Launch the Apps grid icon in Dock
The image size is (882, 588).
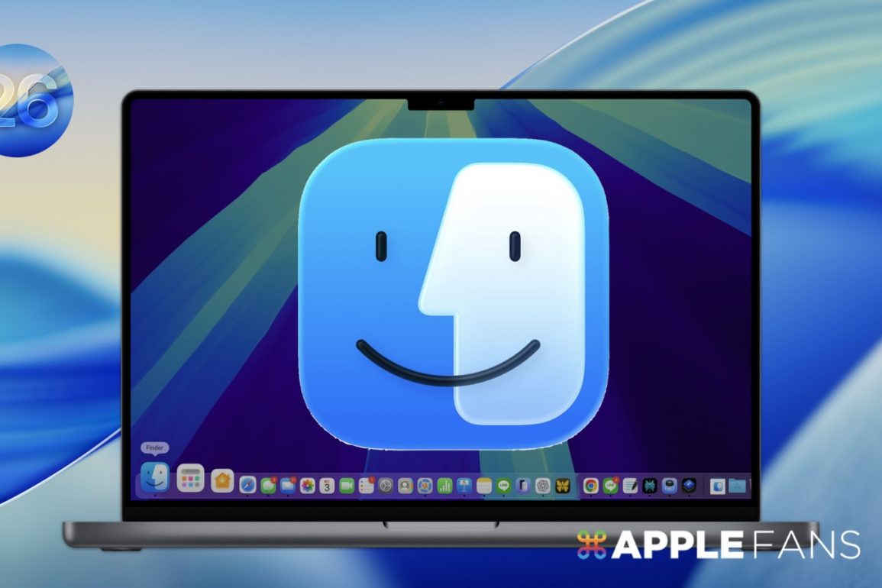[190, 479]
